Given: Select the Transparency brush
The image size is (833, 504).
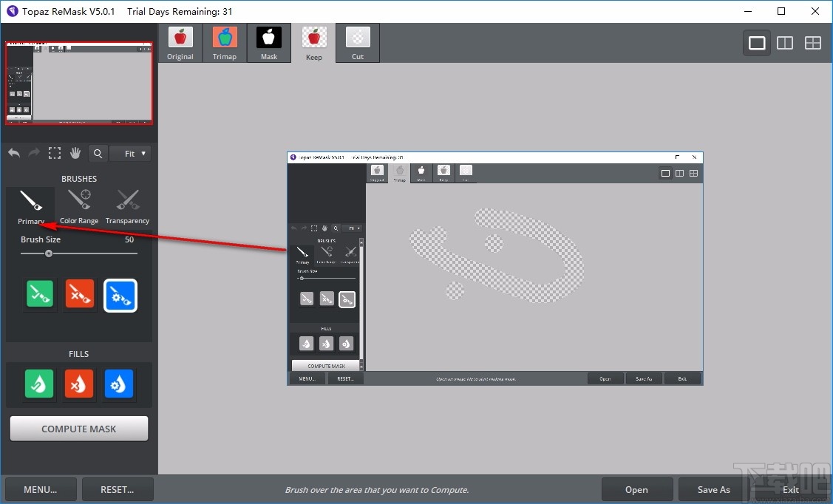Looking at the screenshot, I should click(127, 207).
